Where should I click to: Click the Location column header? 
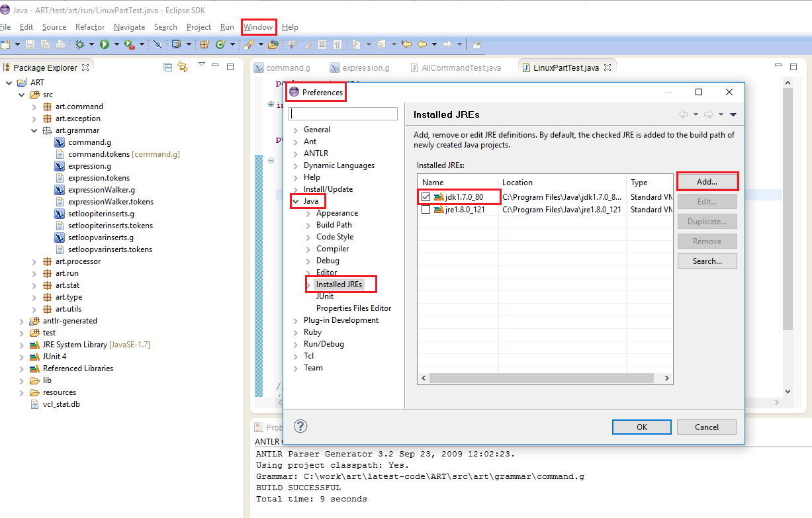(562, 182)
